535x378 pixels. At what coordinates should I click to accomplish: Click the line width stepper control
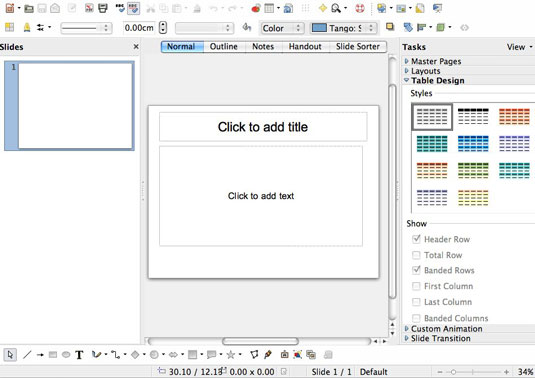point(163,27)
